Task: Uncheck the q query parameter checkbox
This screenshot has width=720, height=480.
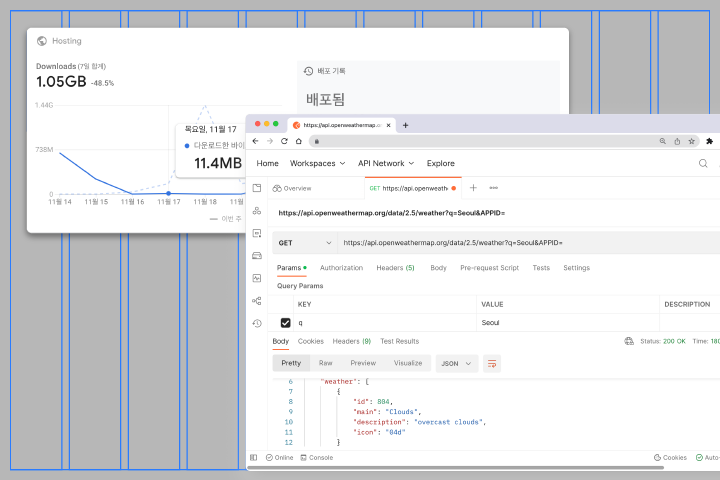Action: 286,323
